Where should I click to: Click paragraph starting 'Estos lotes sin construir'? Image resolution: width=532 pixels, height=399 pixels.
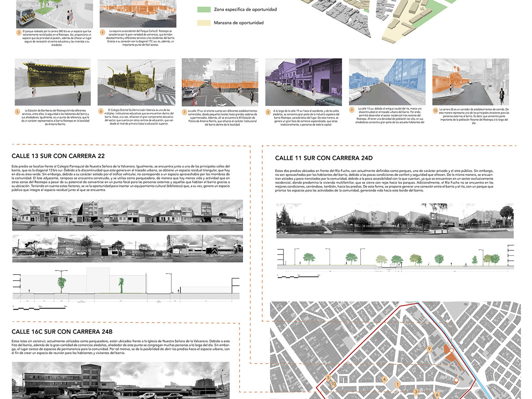(x=120, y=347)
